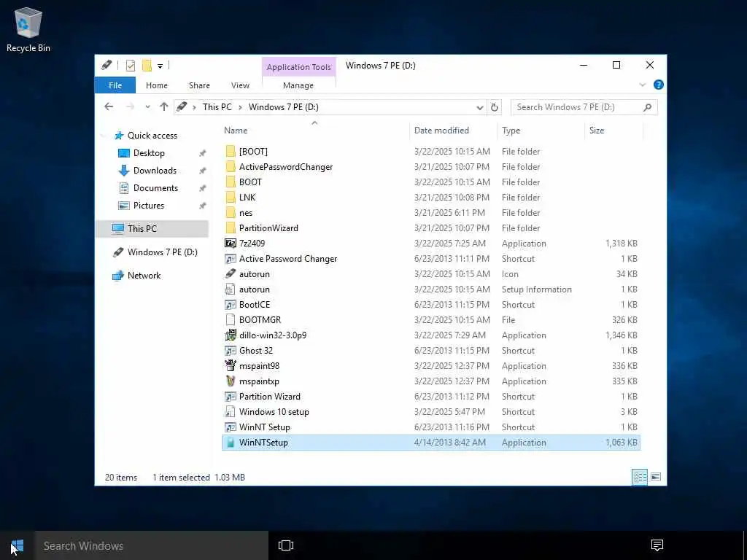This screenshot has height=560, width=747.
Task: Select the WinNT Setup shortcut
Action: pyautogui.click(x=264, y=427)
